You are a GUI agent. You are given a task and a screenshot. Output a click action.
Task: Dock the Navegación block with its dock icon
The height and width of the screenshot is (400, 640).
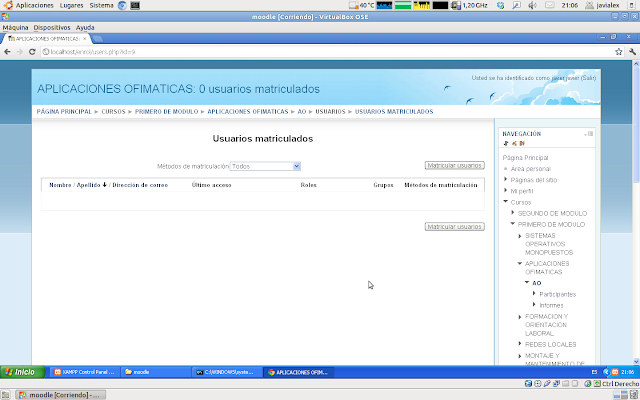591,133
